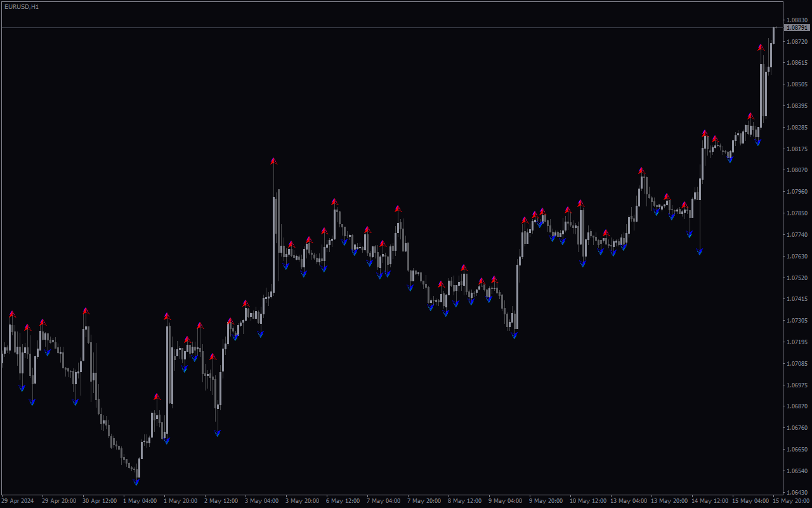Click the 29 Apr 2024 date label
The image size is (812, 508).
coord(18,501)
